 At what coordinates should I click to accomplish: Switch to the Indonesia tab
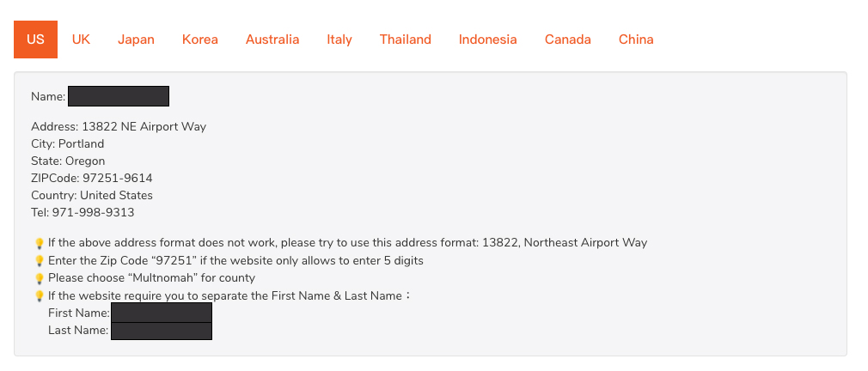point(487,40)
